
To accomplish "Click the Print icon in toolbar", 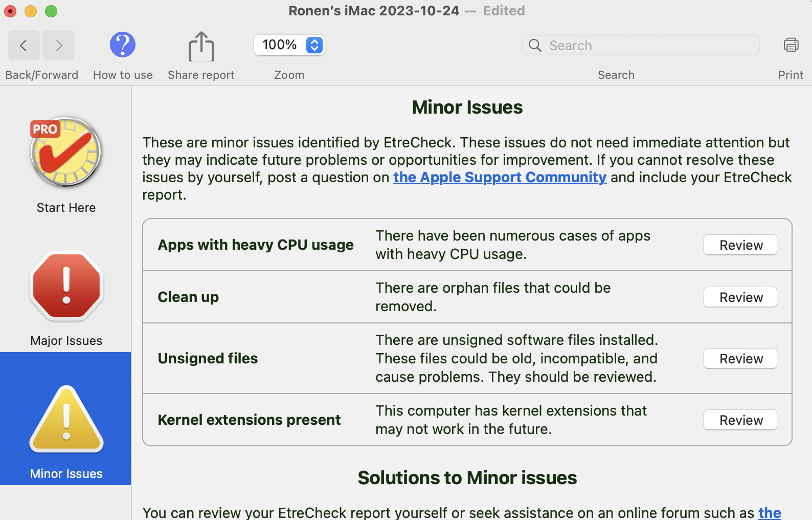I will coord(791,45).
